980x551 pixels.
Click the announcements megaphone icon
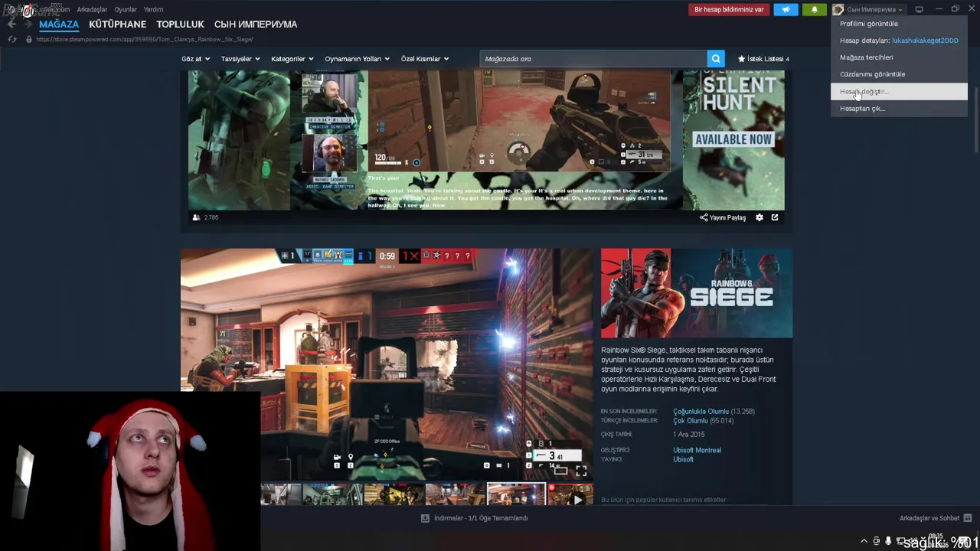click(x=786, y=9)
